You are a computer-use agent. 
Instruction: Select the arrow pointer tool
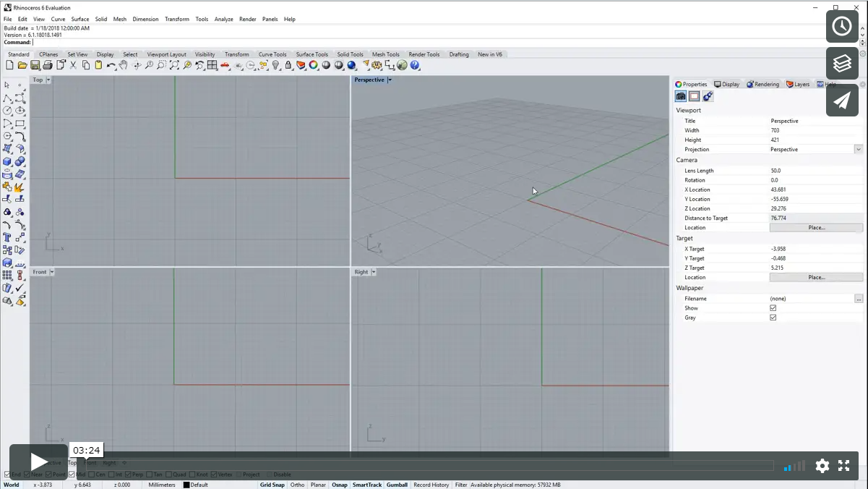click(7, 85)
